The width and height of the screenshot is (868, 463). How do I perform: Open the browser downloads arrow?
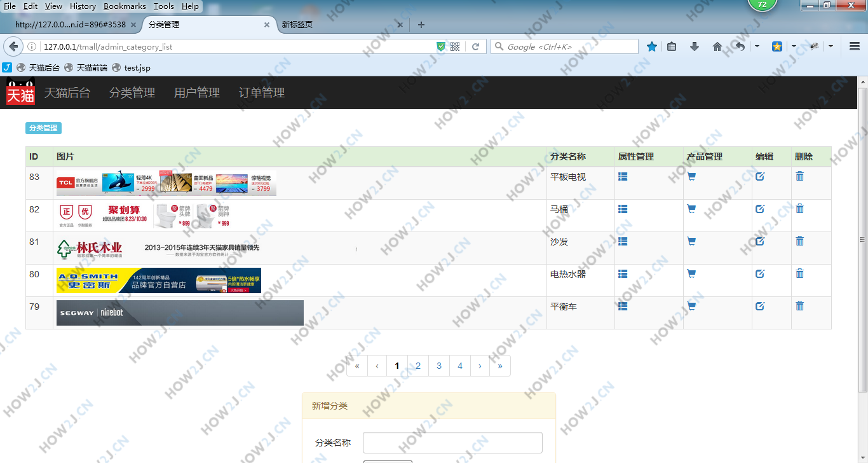tap(695, 46)
